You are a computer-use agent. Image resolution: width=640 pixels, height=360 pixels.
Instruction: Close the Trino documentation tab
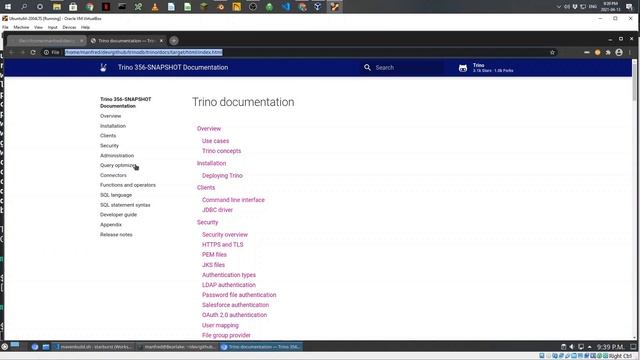point(161,41)
